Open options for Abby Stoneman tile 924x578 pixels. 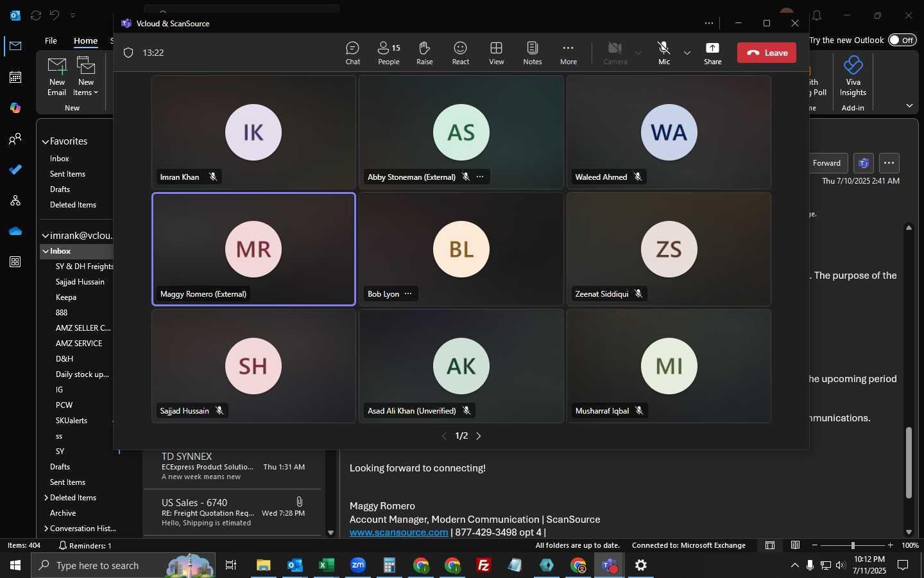click(x=480, y=177)
